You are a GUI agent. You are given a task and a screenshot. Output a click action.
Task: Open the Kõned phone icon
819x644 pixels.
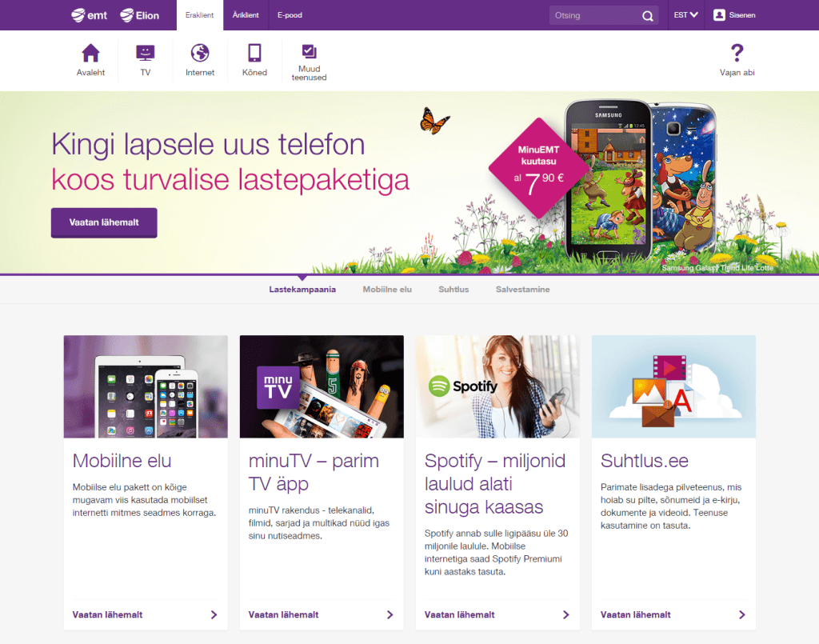click(x=254, y=53)
